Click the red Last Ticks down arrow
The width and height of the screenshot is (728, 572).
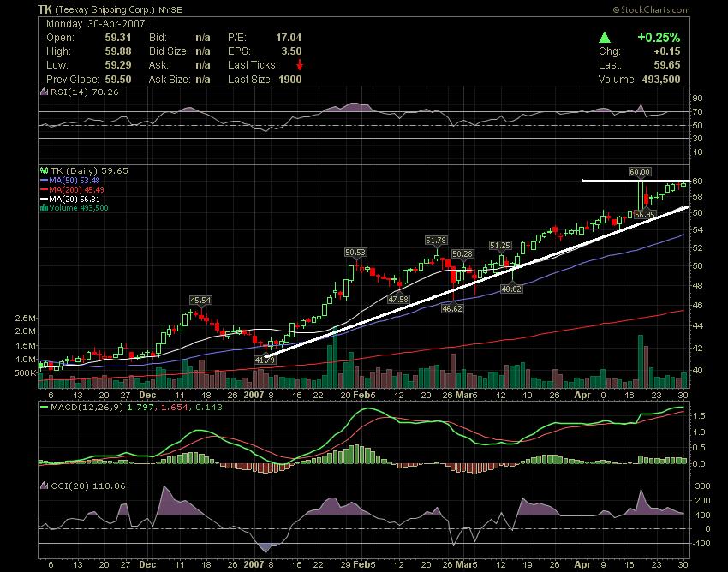tap(300, 64)
